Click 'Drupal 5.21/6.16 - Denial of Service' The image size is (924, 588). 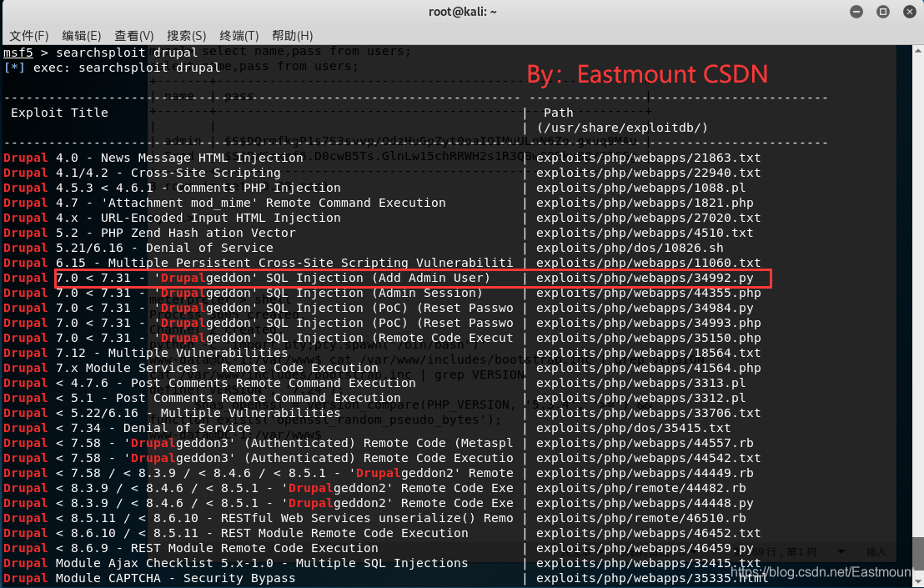pos(138,248)
